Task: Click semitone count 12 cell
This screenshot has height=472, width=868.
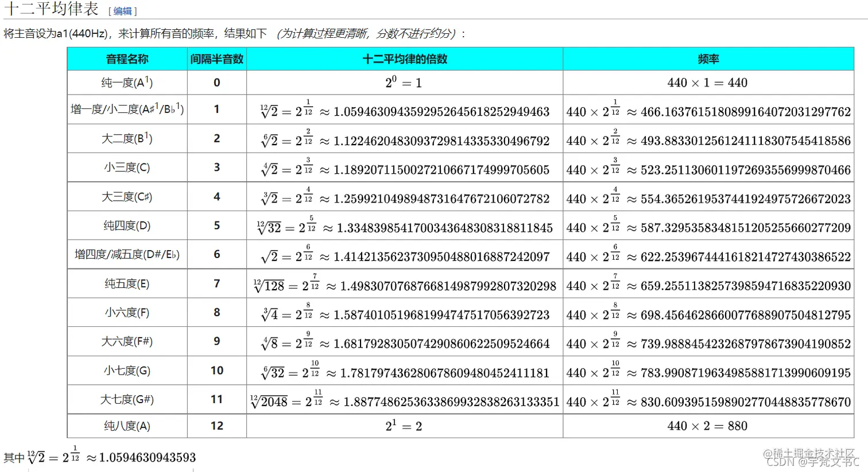Action: pyautogui.click(x=217, y=426)
